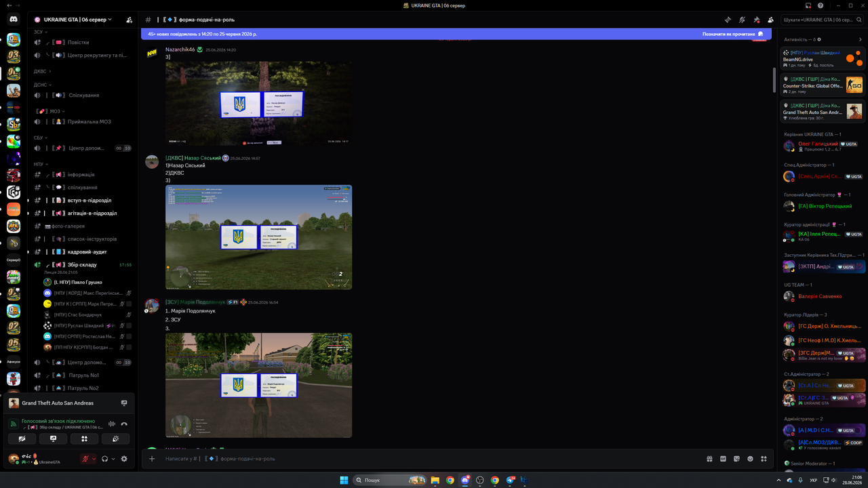This screenshot has height=488, width=868.
Task: Open the Threads icon in channel header
Action: pos(728,20)
